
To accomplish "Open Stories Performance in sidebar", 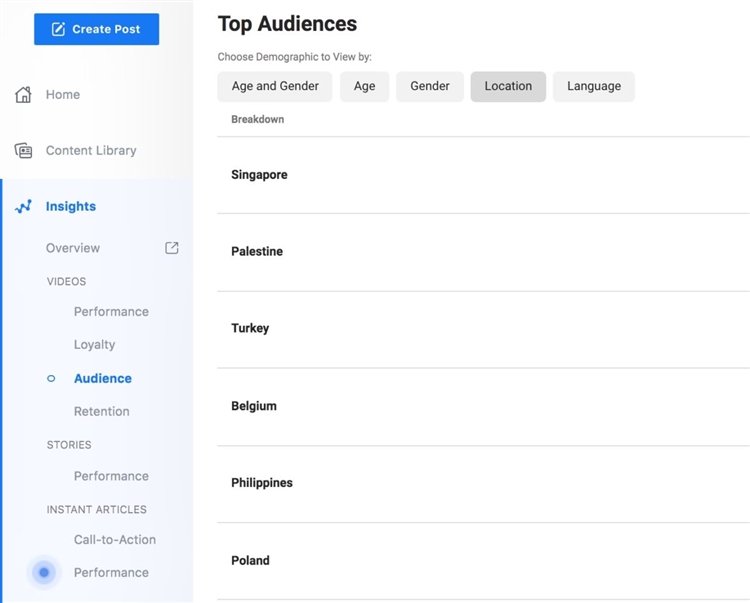I will tap(111, 477).
